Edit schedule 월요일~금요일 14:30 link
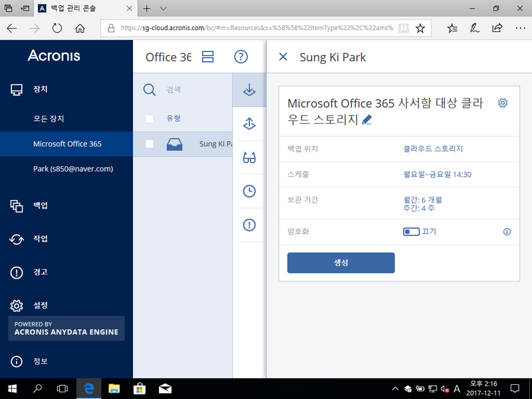 click(x=437, y=174)
